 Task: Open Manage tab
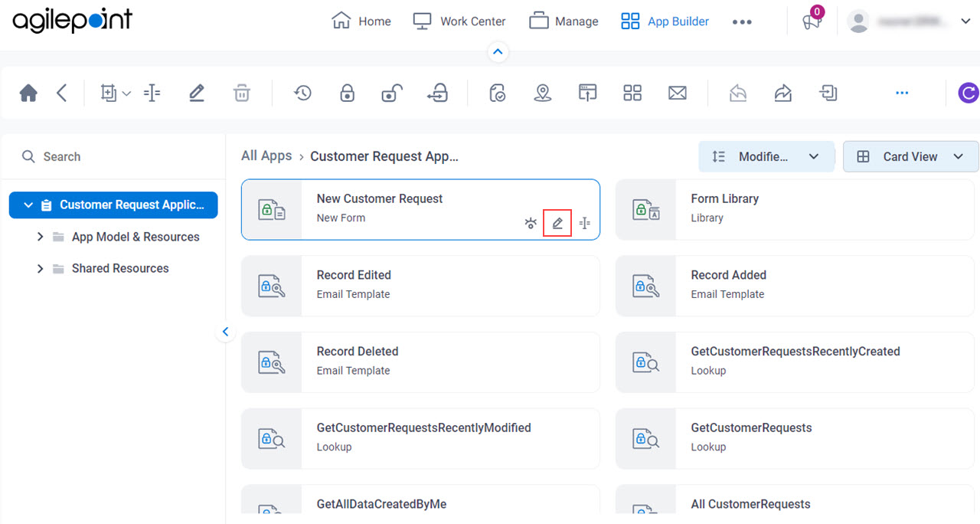(564, 21)
